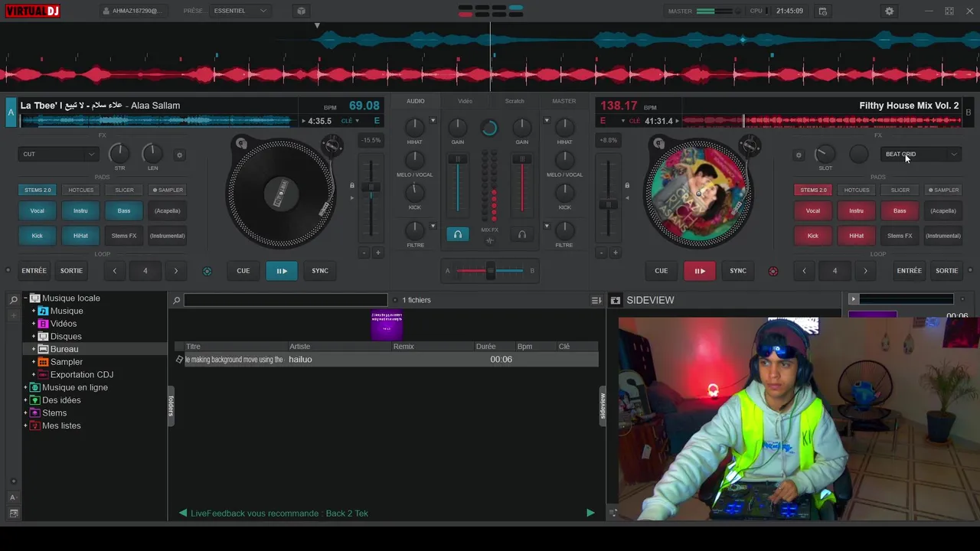Open the AHMAZ187290 user account button
The height and width of the screenshot is (551, 980).
pyautogui.click(x=132, y=11)
